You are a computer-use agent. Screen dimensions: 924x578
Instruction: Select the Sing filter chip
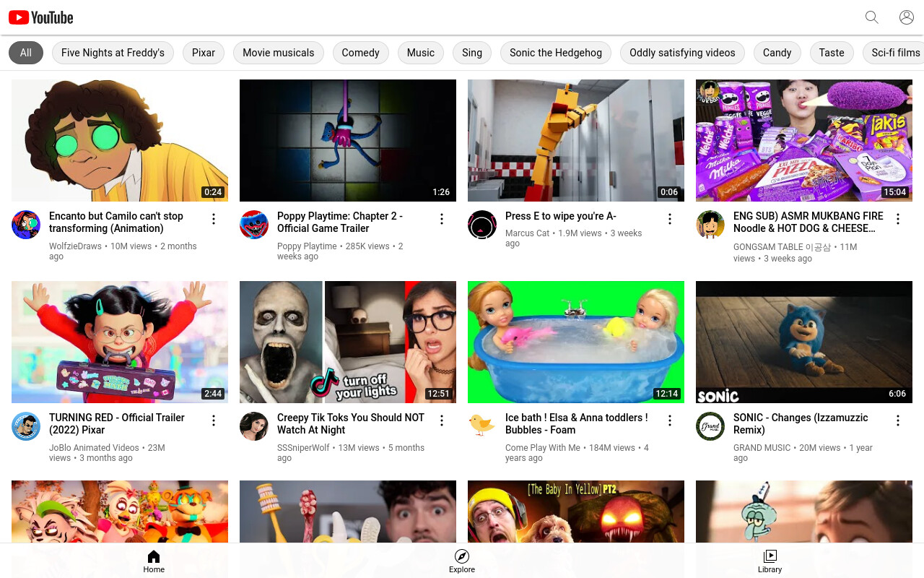472,53
